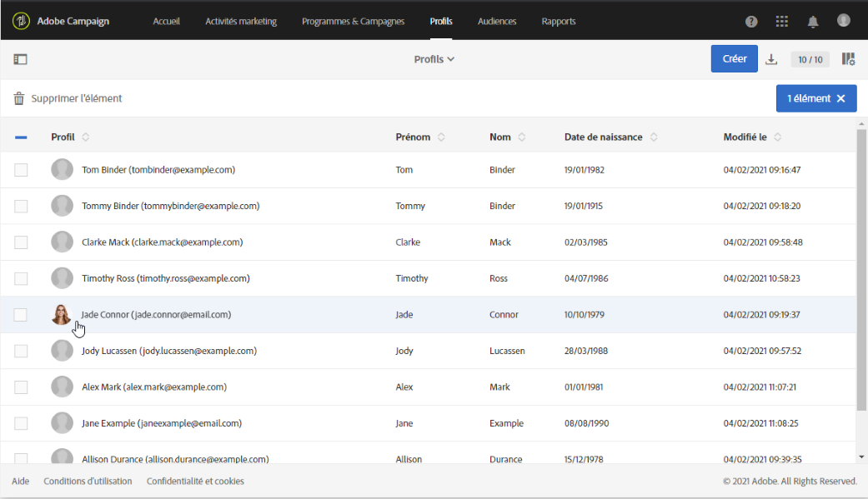This screenshot has width=868, height=499.
Task: Sort by Date de naissance column
Action: click(x=654, y=137)
